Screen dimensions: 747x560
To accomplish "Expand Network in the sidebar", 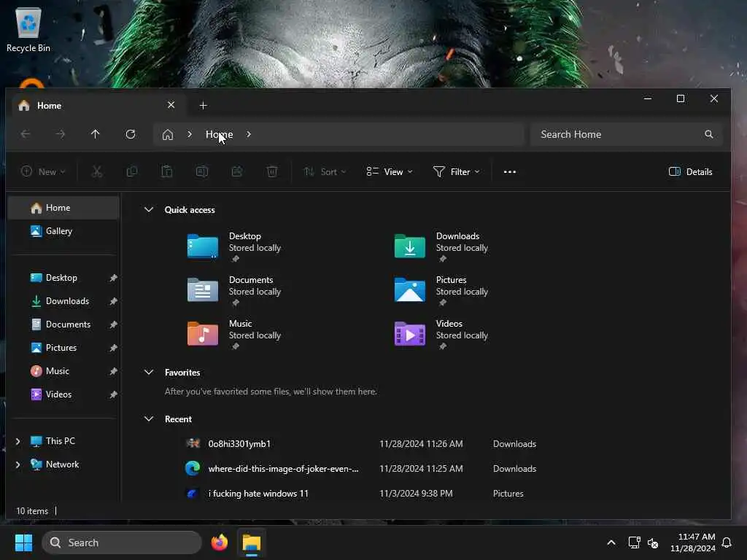I will click(18, 464).
